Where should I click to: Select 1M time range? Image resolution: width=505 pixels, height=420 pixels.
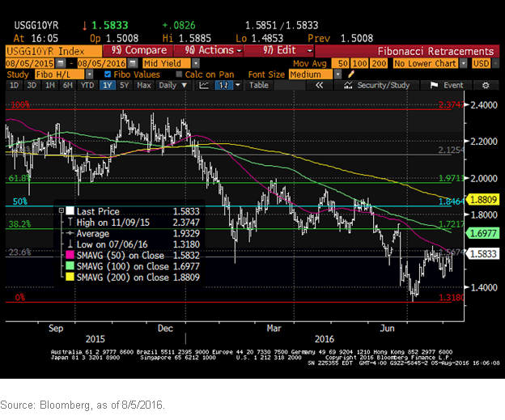(49, 85)
